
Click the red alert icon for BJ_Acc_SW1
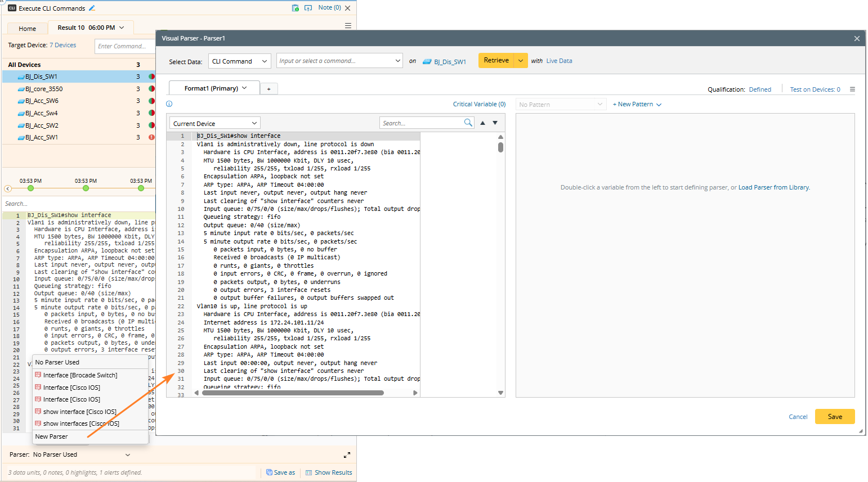(151, 137)
